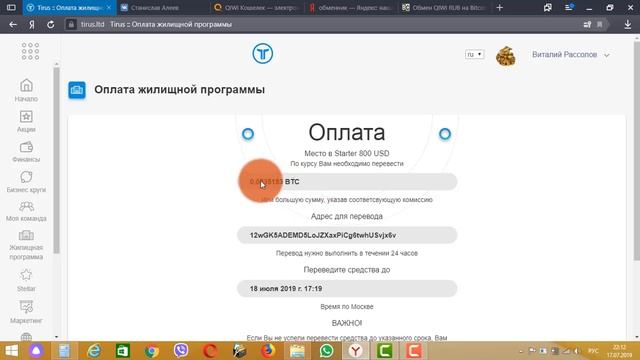This screenshot has width=640, height=360.
Task: Open the ru language dropdown
Action: [x=474, y=54]
